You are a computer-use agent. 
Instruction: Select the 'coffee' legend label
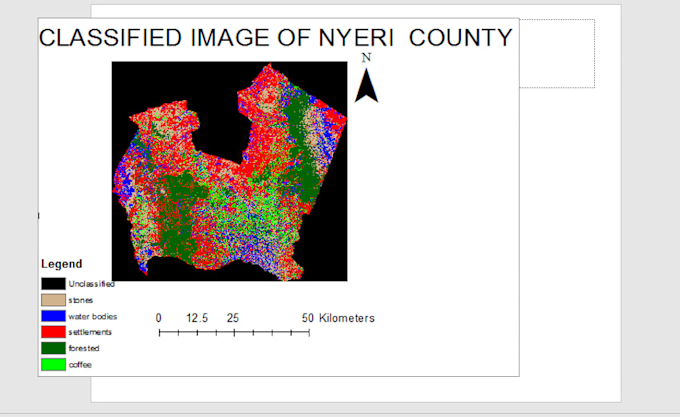80,365
